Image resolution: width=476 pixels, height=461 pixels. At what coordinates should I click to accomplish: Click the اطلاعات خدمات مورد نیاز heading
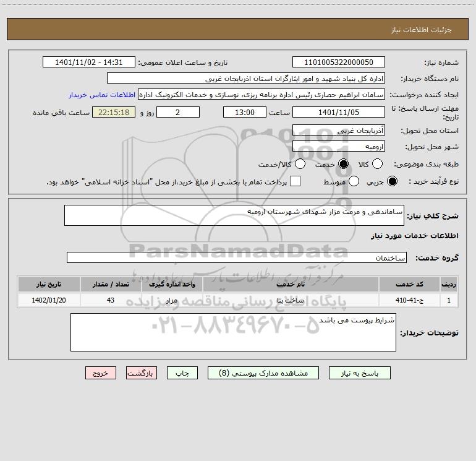415,236
